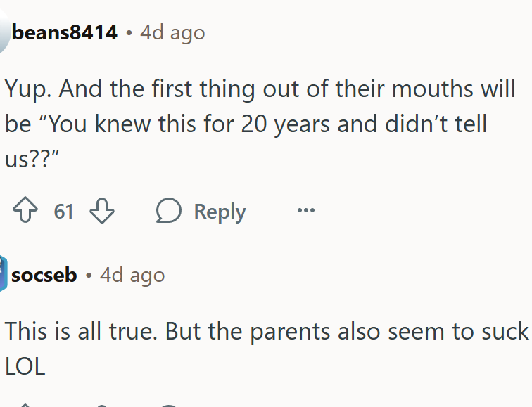The width and height of the screenshot is (532, 407).
Task: Click the socseb profile avatar
Action: pos(4,274)
